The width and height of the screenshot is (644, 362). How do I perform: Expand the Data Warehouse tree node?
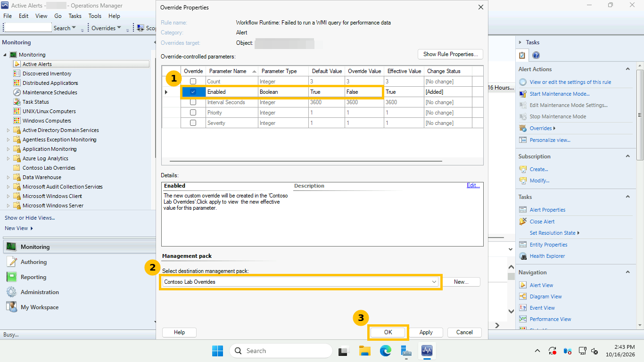(x=8, y=177)
